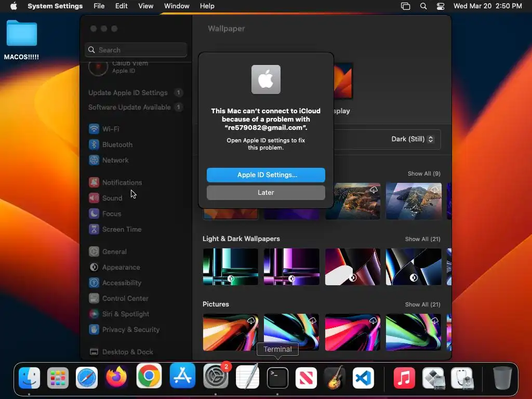The width and height of the screenshot is (532, 399).
Task: Select the red-white Light & Dark wallpaper thumbnail
Action: [x=353, y=267]
